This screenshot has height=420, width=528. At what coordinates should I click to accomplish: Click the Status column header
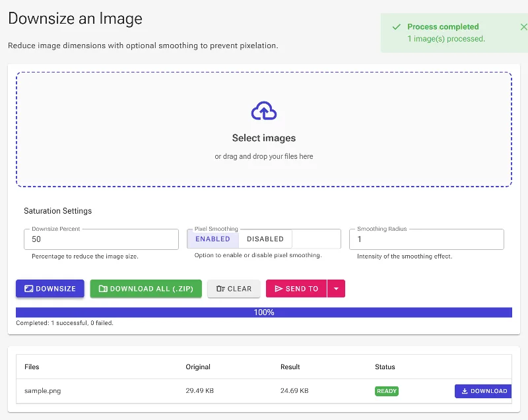click(x=385, y=367)
